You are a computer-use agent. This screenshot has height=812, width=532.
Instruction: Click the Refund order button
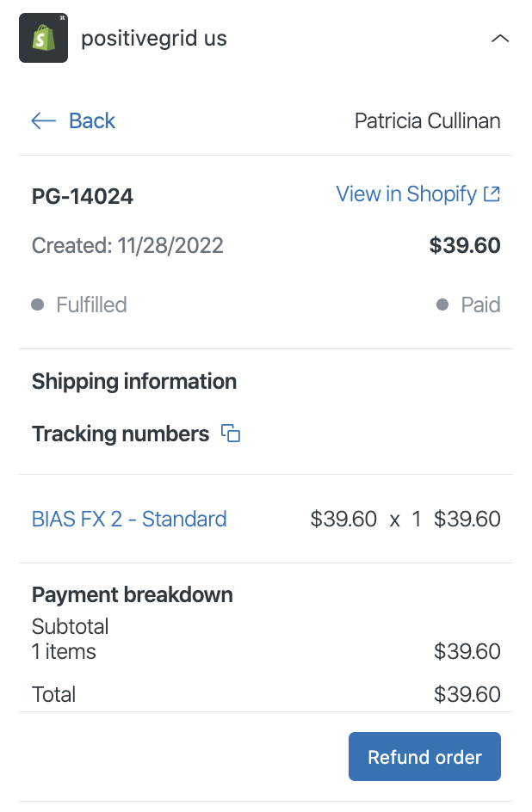pos(424,757)
